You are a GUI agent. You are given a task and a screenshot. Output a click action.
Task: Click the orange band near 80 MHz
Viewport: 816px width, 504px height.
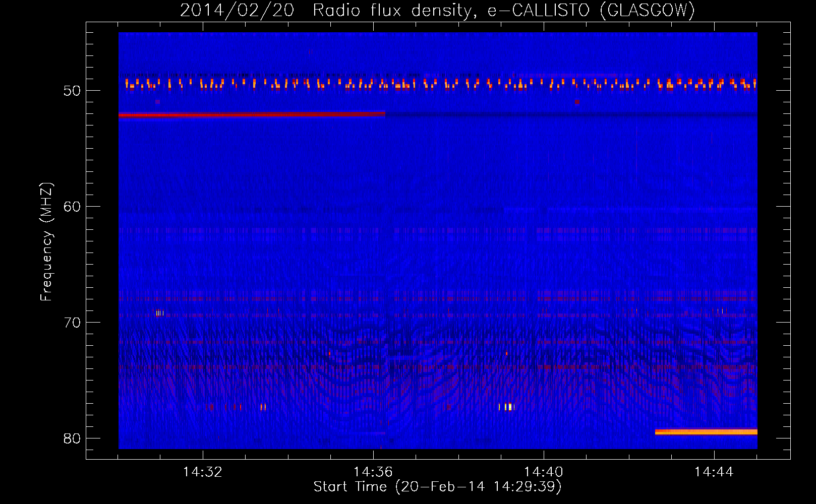point(706,432)
